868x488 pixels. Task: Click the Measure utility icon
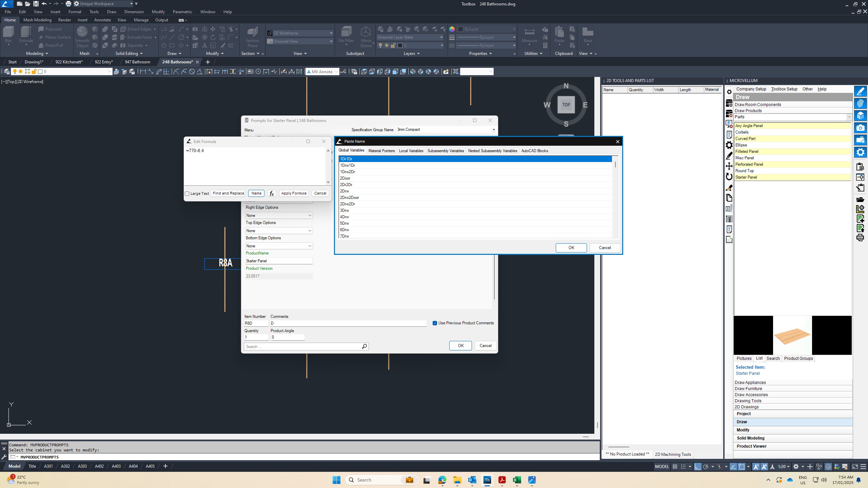click(529, 32)
